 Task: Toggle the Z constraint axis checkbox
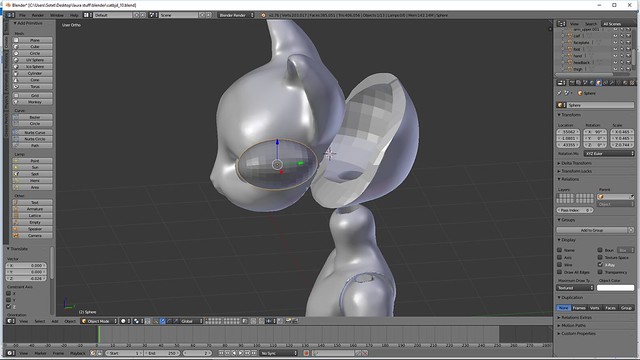[x=9, y=307]
